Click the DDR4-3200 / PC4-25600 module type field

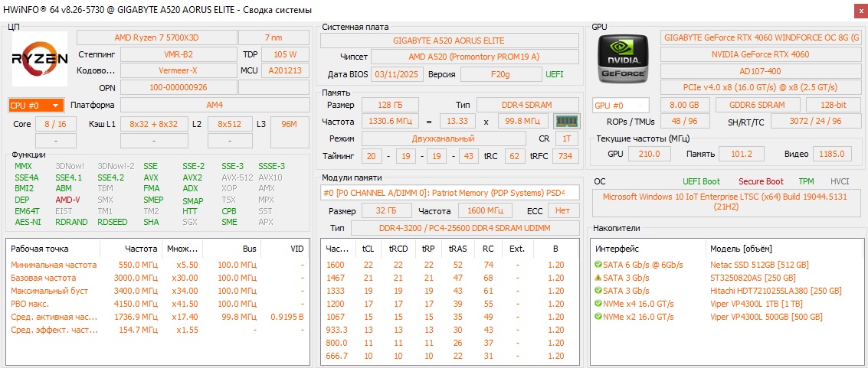pyautogui.click(x=466, y=228)
